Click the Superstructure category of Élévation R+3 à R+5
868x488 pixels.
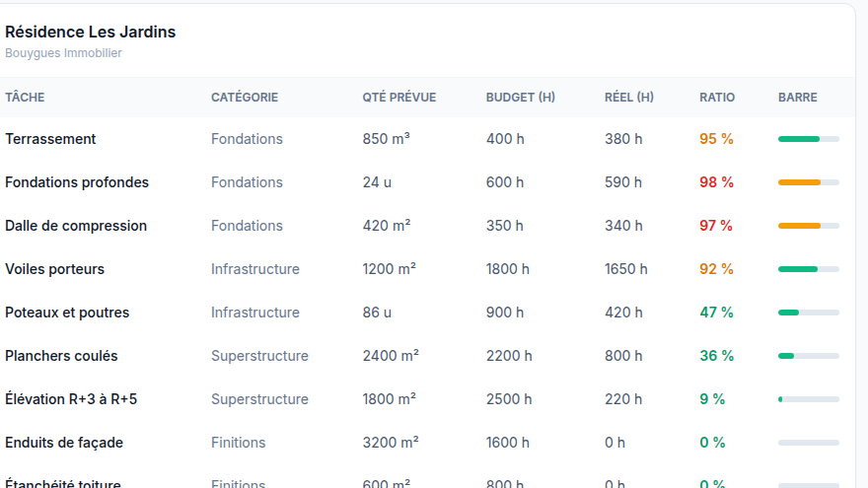[259, 399]
